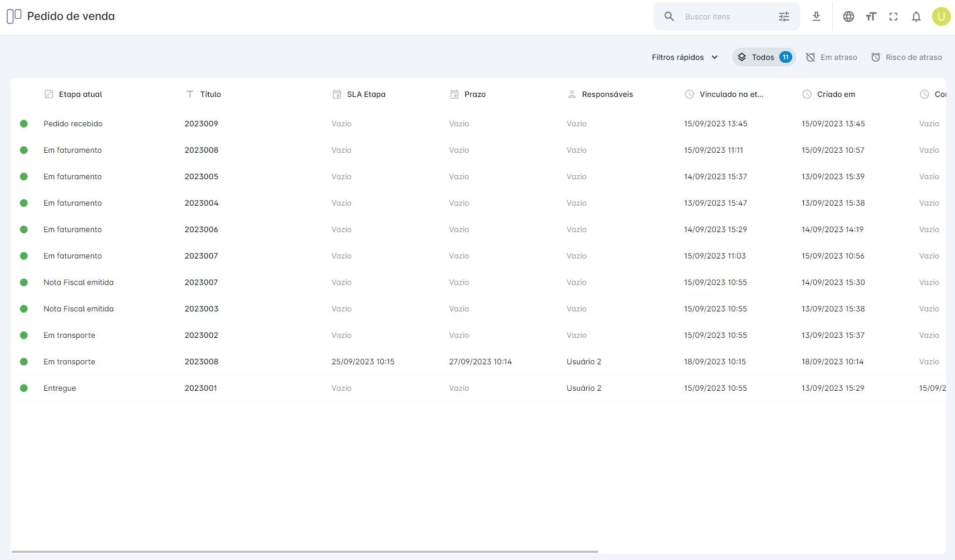955x560 pixels.
Task: Click green status dot of row 2023003
Action: [24, 308]
